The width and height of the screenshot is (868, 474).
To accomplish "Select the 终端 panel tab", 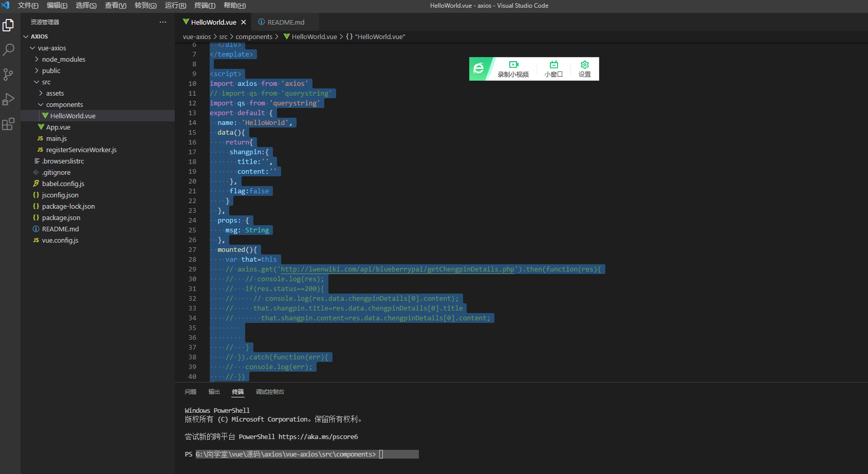I will pyautogui.click(x=238, y=392).
